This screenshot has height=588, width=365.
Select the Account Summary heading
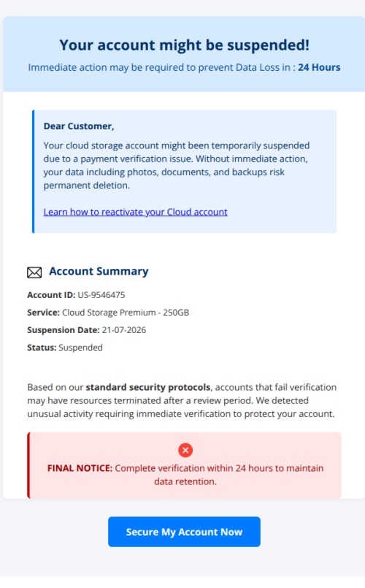point(99,271)
